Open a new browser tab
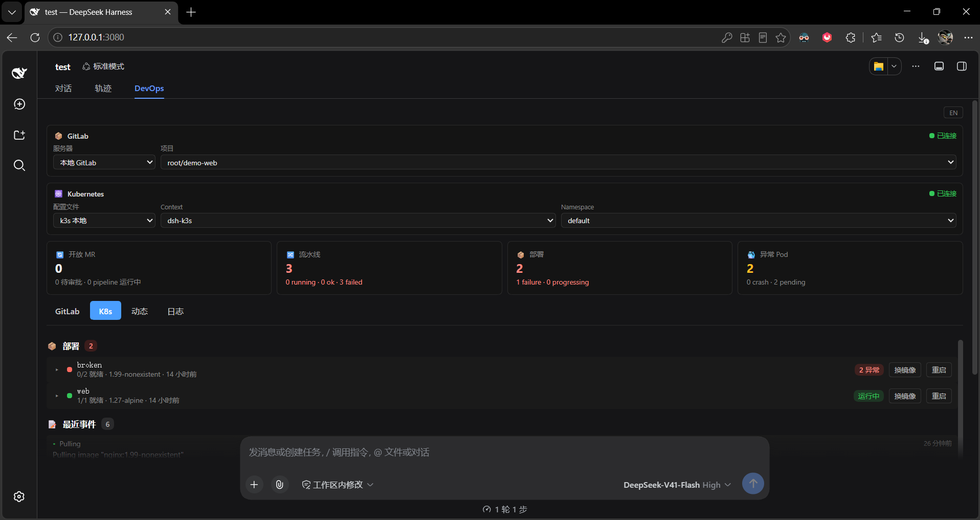Screen dimensions: 980x520 point(191,12)
